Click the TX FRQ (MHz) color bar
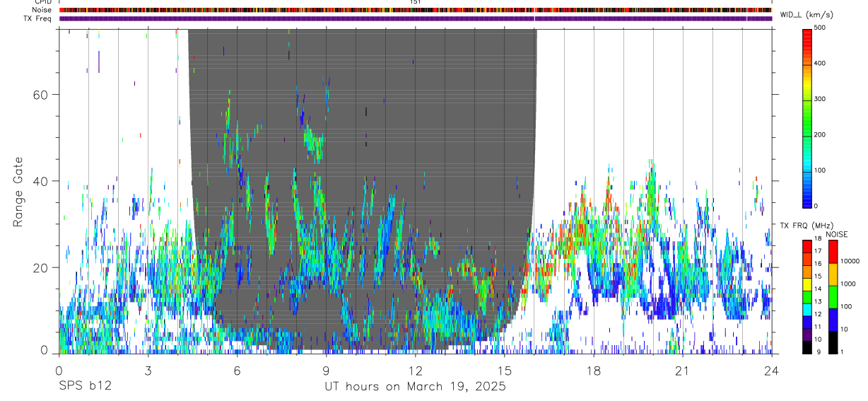The image size is (868, 401). coord(807,296)
